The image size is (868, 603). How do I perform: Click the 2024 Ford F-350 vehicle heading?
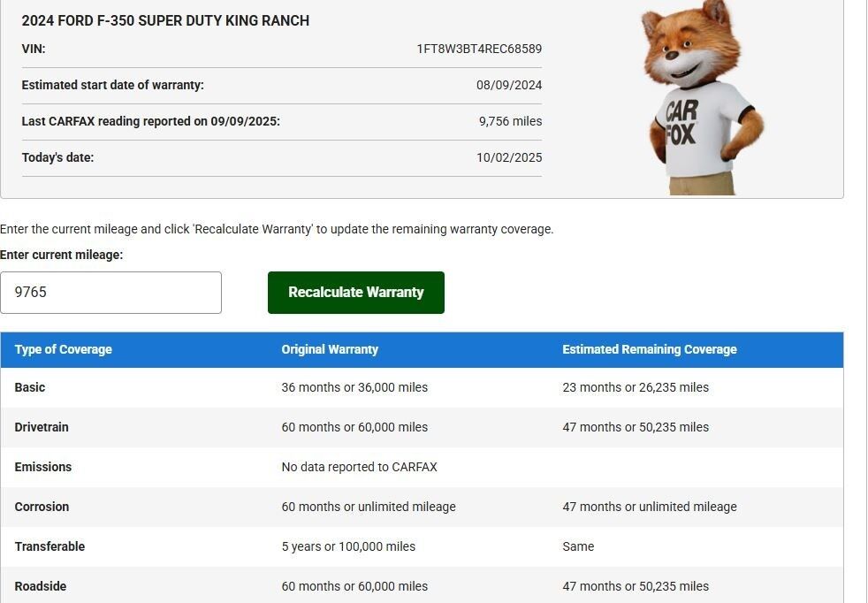(165, 20)
